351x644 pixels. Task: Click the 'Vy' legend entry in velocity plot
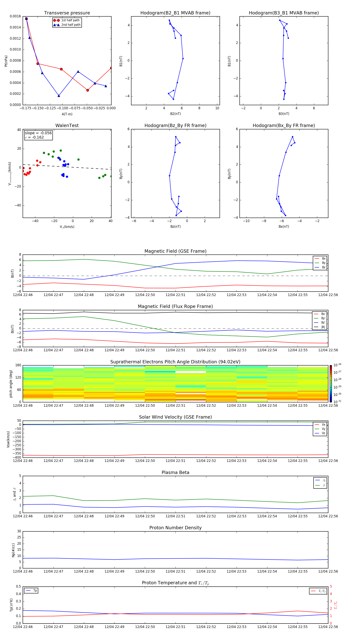point(320,429)
